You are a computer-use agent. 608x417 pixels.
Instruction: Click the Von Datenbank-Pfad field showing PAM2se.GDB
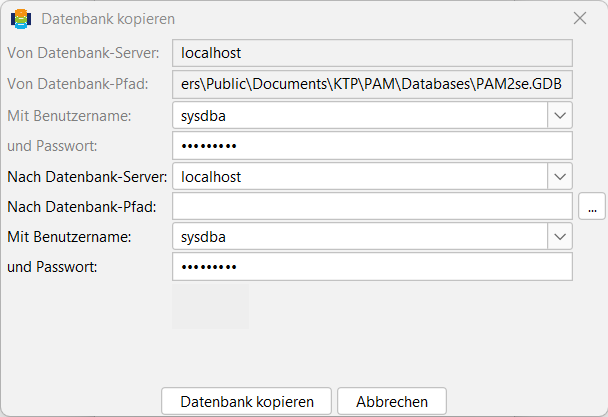pos(372,84)
